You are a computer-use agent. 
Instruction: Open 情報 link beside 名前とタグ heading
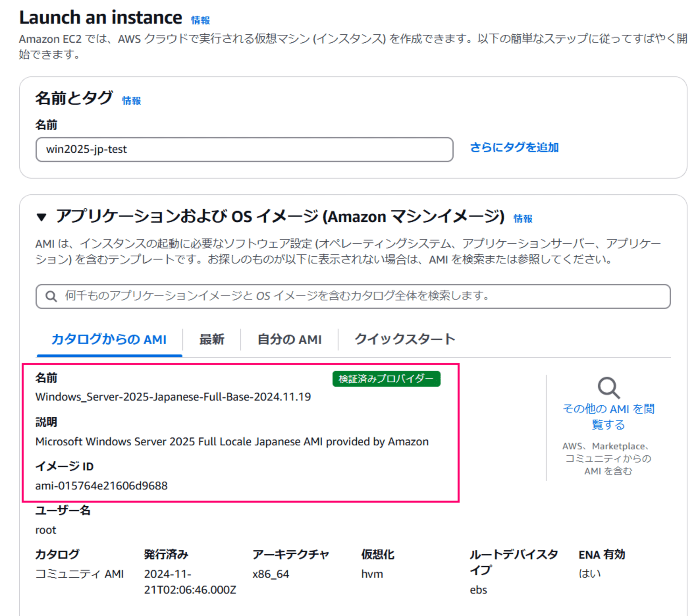pos(131,101)
